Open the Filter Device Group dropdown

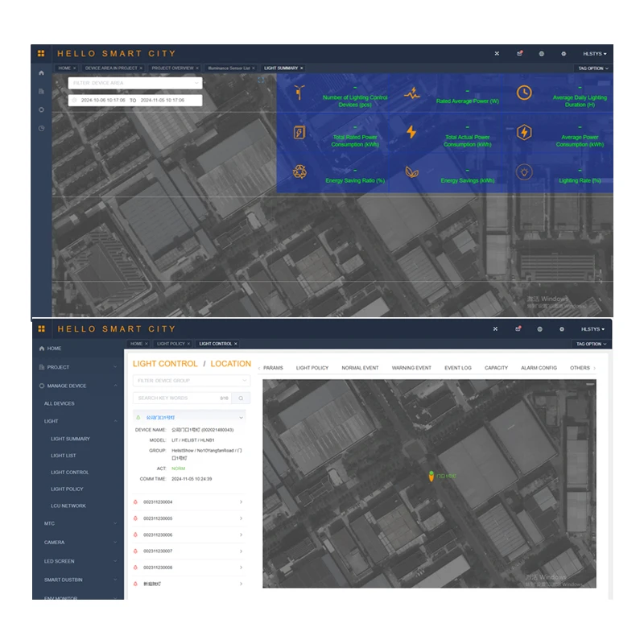click(x=191, y=381)
